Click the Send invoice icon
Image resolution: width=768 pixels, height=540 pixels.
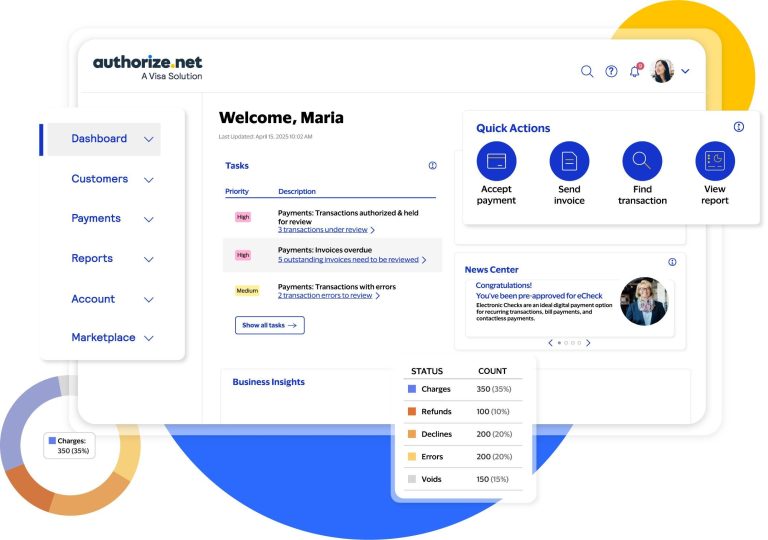click(x=569, y=161)
